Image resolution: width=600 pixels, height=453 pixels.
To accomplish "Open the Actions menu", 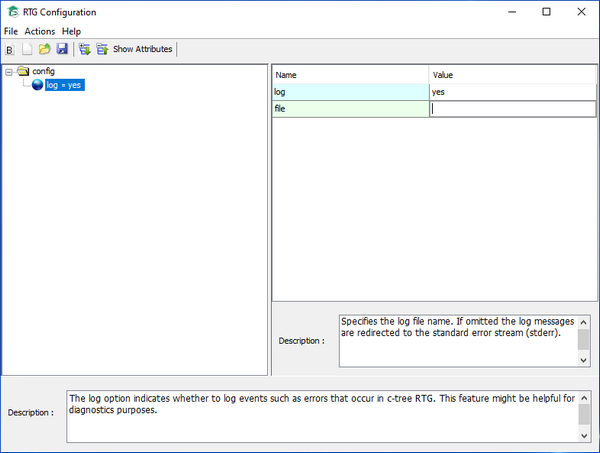I will pos(40,31).
